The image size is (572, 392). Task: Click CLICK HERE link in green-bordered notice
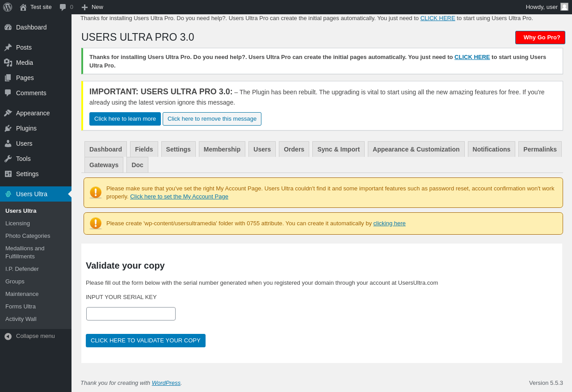(x=472, y=57)
